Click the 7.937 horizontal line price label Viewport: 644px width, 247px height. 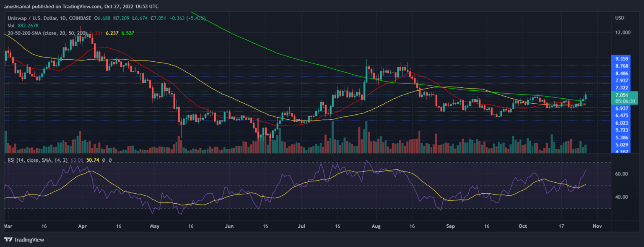coord(622,80)
